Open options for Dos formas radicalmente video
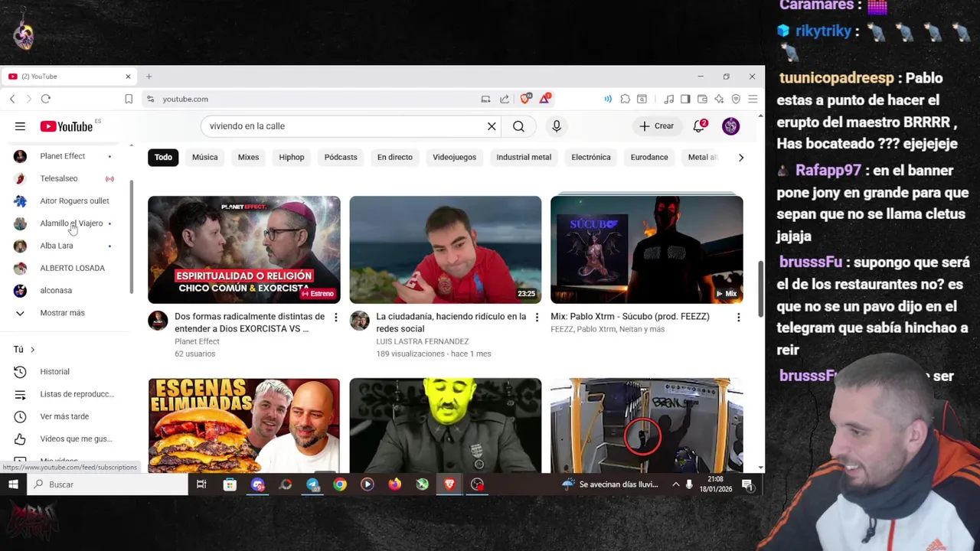The height and width of the screenshot is (551, 980). tap(335, 317)
